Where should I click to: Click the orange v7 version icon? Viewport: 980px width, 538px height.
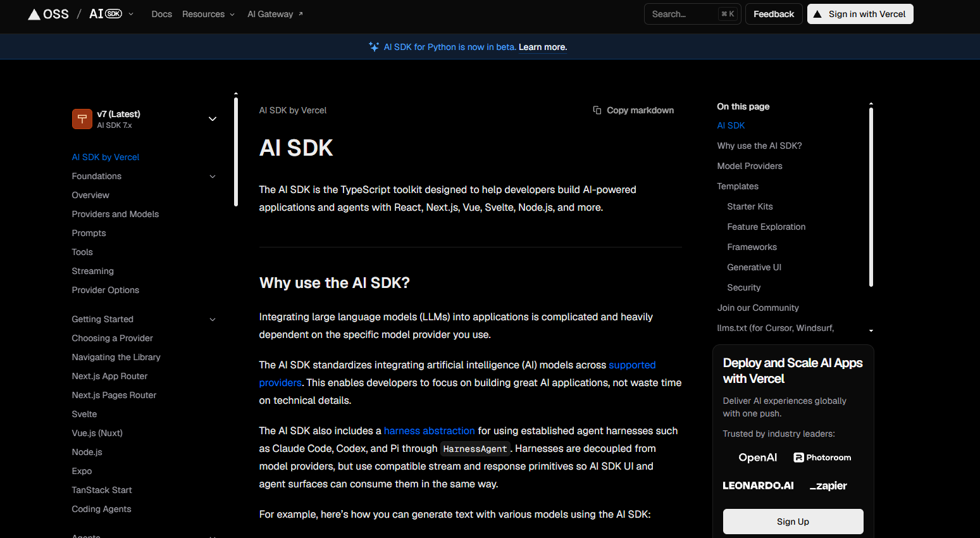[x=82, y=119]
